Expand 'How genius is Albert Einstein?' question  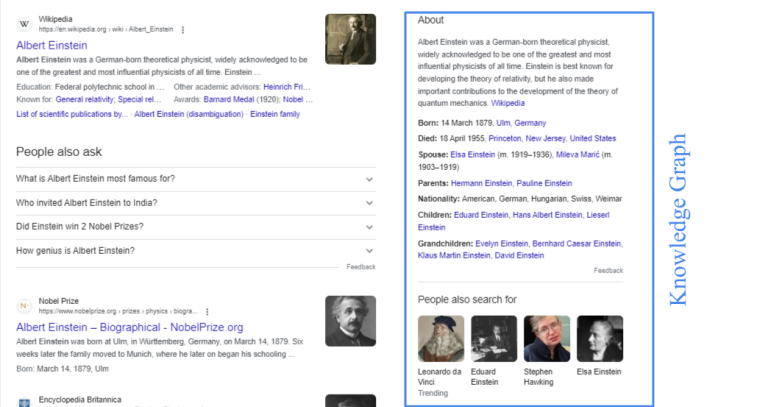click(195, 251)
